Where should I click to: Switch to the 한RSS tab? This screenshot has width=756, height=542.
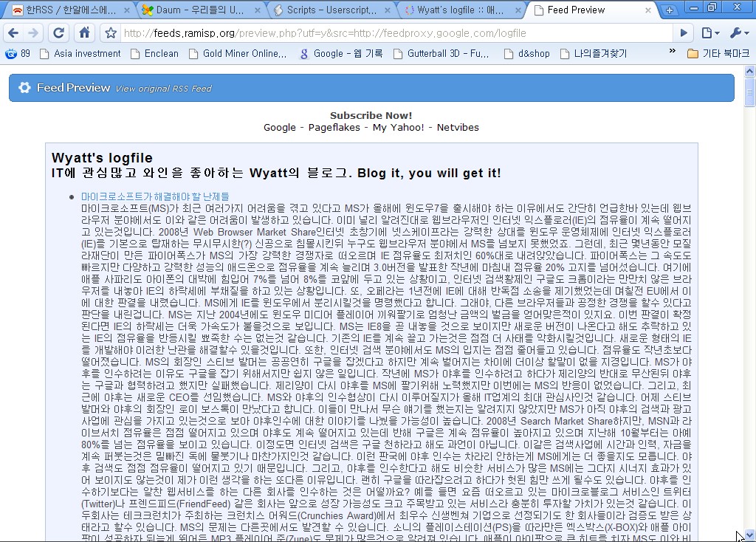[x=70, y=10]
